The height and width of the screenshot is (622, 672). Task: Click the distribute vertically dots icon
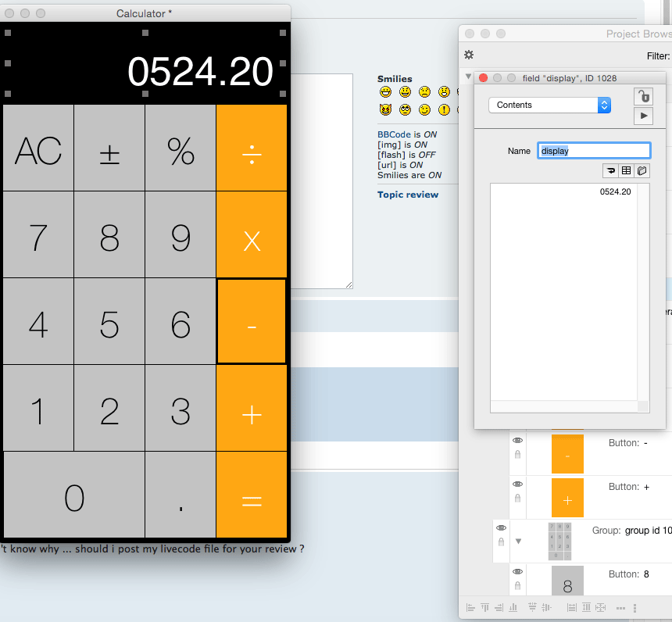tap(634, 608)
